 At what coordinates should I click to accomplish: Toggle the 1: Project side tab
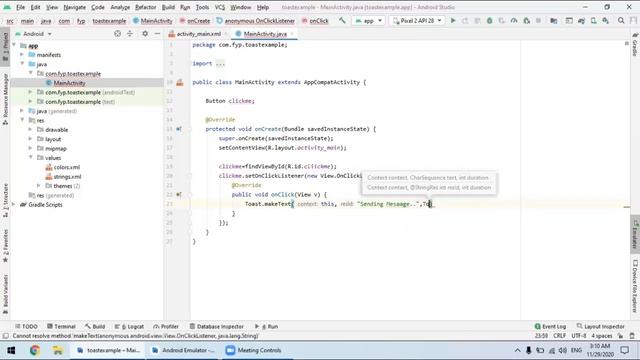pyautogui.click(x=5, y=46)
